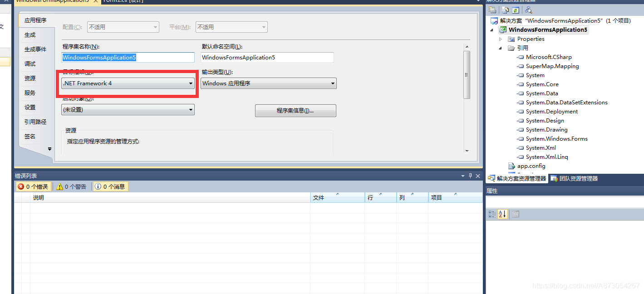Image resolution: width=644 pixels, height=294 pixels.
Task: Toggle the 0 个警告 filter
Action: click(x=71, y=186)
